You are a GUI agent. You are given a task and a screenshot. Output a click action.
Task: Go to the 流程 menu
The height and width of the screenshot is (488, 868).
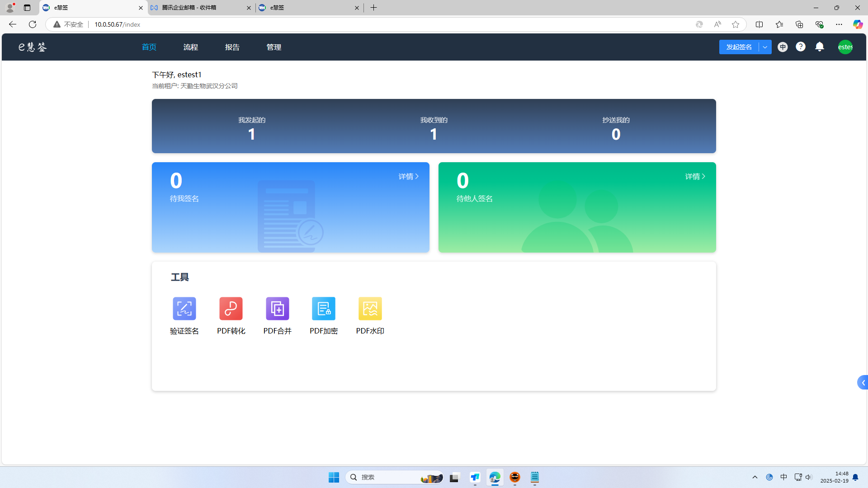pos(190,47)
